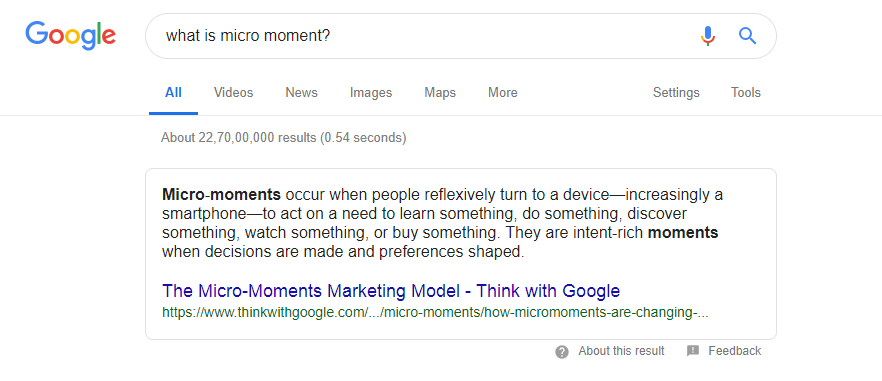Screen dimensions: 882x381
Task: Click the Google logo to go home
Action: (70, 36)
